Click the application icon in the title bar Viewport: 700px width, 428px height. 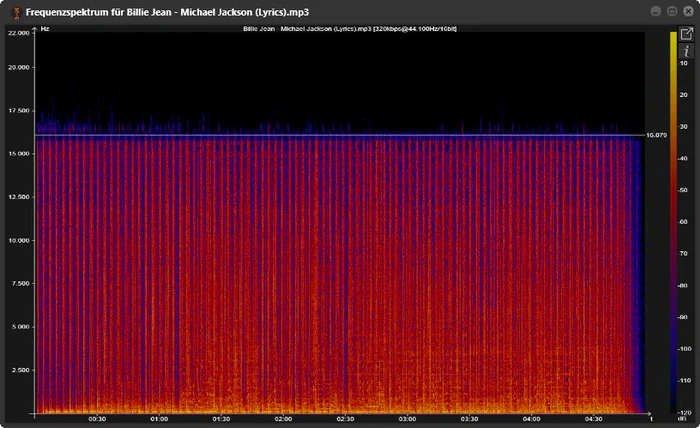pos(16,12)
